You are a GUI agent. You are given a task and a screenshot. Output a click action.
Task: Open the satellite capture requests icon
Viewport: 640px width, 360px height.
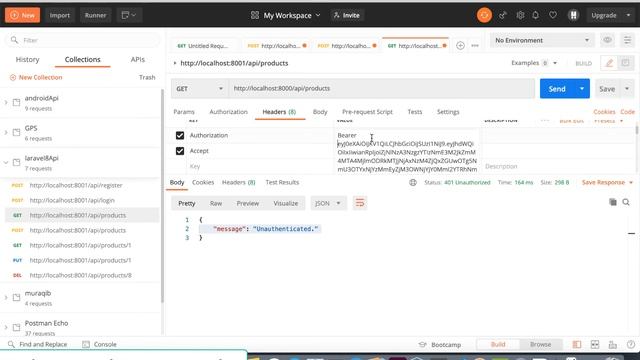coord(502,15)
